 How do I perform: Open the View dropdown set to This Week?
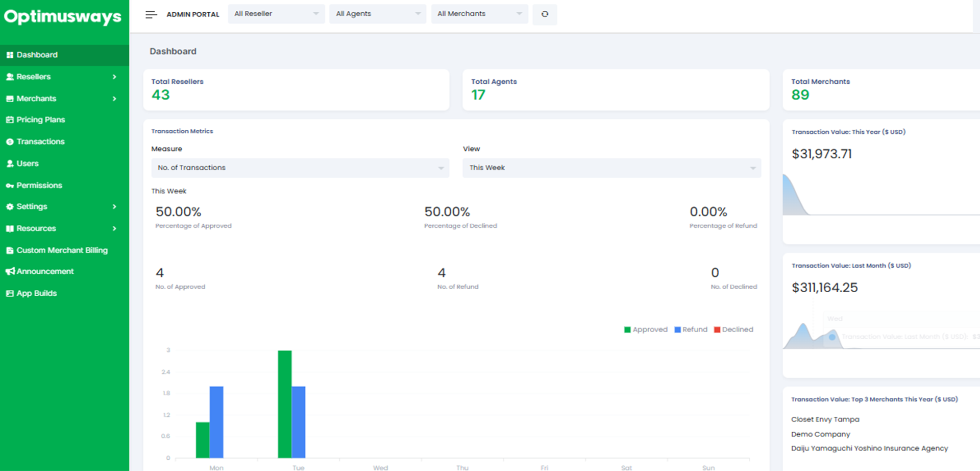pos(611,168)
